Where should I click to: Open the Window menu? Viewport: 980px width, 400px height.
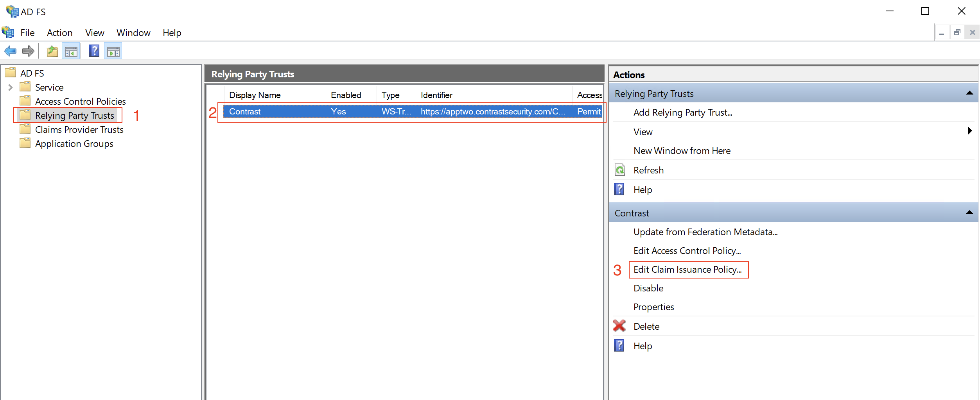(133, 33)
